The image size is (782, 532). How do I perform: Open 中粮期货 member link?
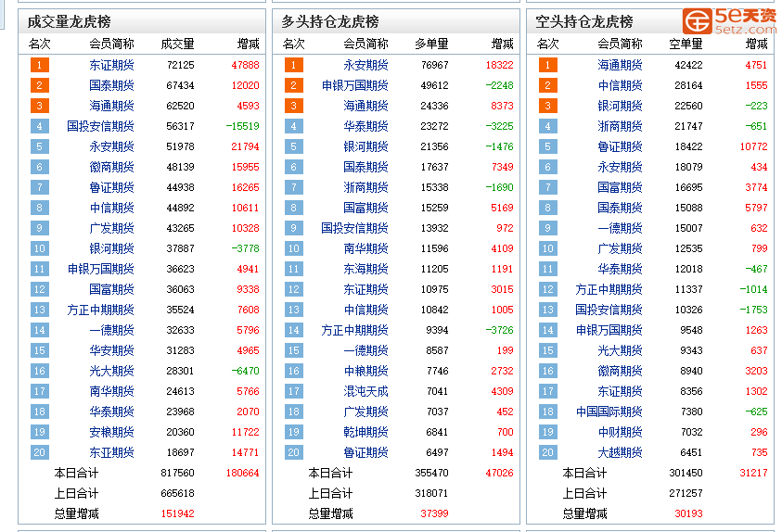click(x=365, y=371)
